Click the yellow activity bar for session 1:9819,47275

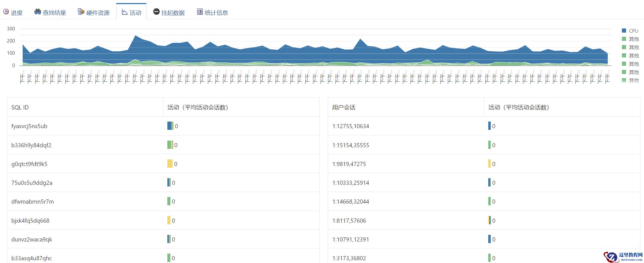tap(489, 164)
